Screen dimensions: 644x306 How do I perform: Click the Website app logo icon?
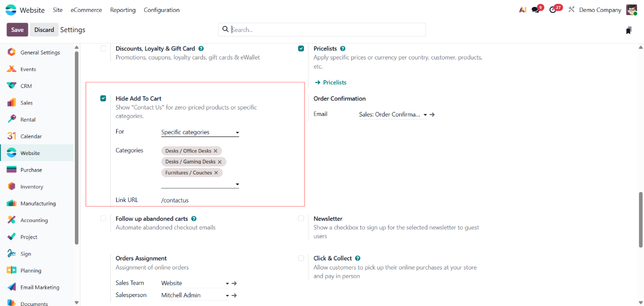[11, 10]
